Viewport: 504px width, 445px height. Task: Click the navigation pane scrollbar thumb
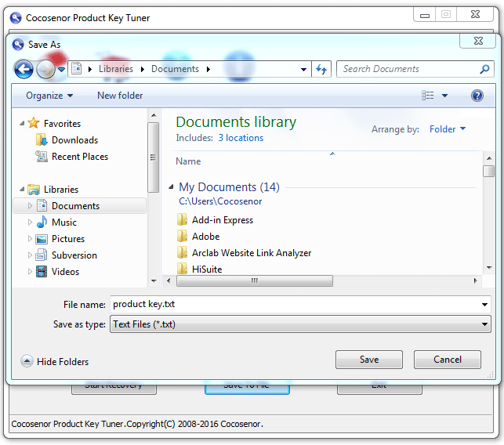tap(154, 157)
